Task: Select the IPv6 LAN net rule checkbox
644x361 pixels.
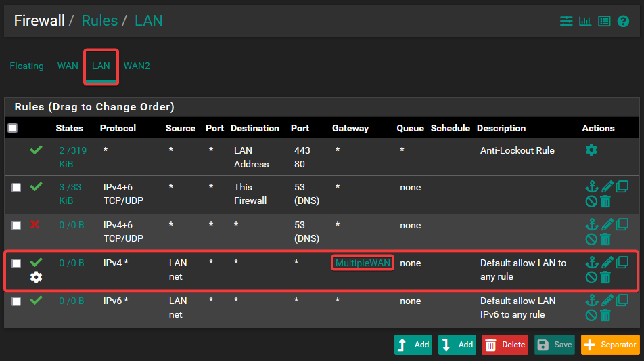Action: tap(16, 301)
